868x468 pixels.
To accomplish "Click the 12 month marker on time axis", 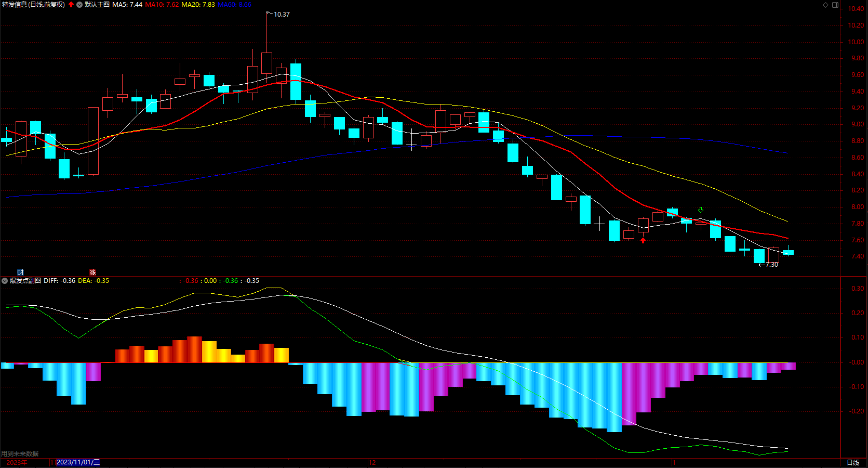I will coord(372,463).
